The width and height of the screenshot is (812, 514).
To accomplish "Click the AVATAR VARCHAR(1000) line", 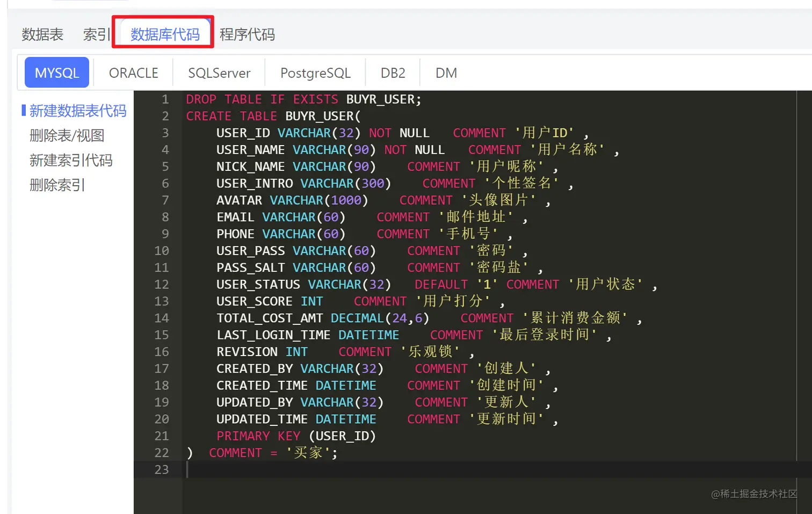I will coord(383,200).
